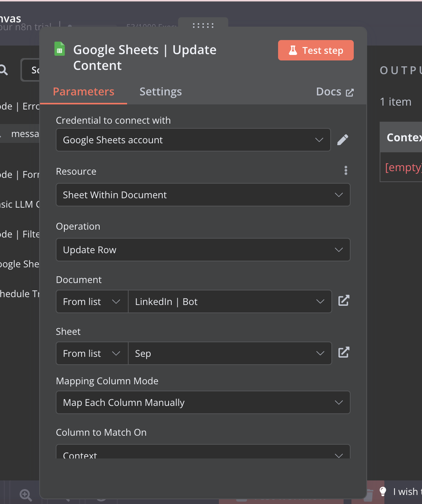Expand the Resource dropdown showing Sheet Within Document
Image resolution: width=422 pixels, height=504 pixels.
tap(203, 195)
